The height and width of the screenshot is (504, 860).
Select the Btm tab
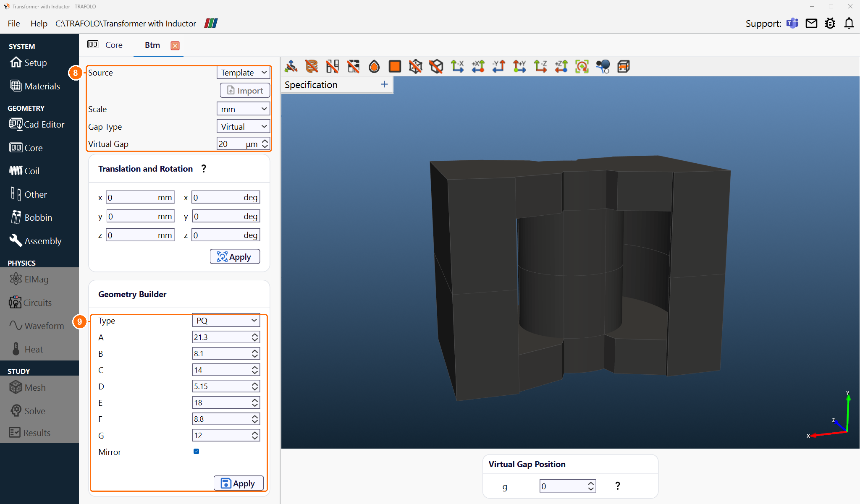click(x=152, y=45)
